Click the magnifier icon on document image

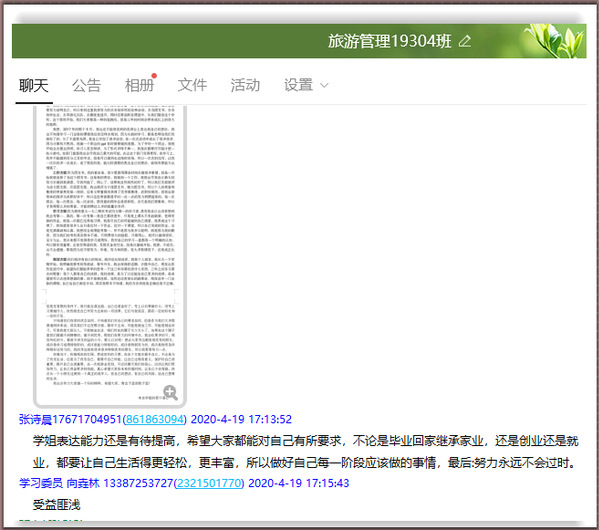(x=170, y=392)
